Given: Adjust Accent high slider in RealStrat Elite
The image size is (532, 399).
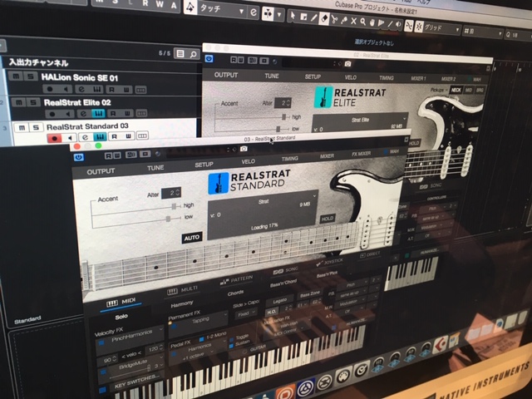Looking at the screenshot, I should click(283, 117).
